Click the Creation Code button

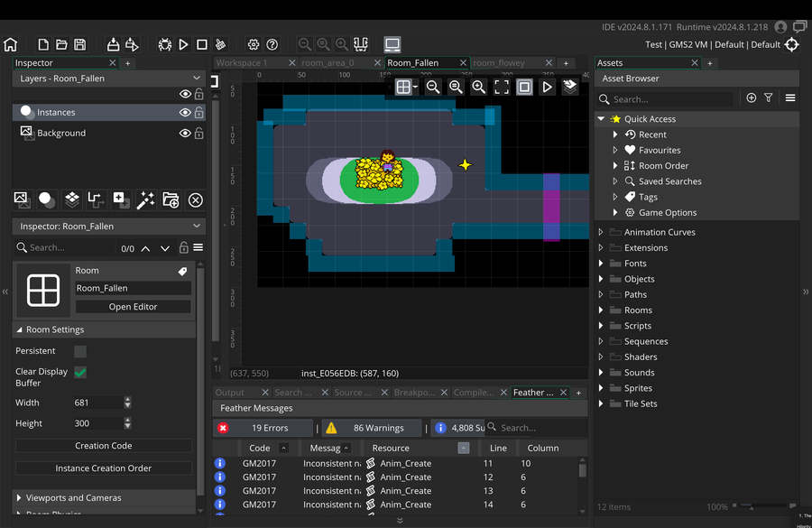point(104,446)
